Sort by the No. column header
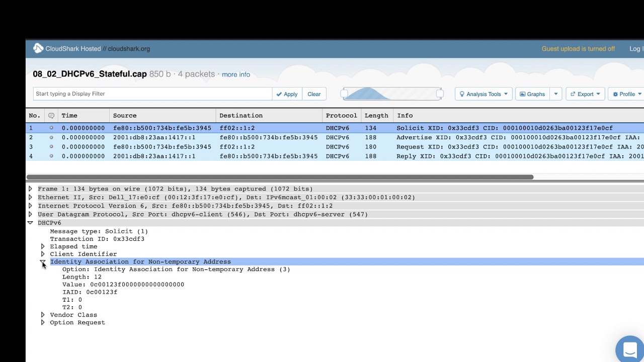This screenshot has width=644, height=362. pos(34,116)
